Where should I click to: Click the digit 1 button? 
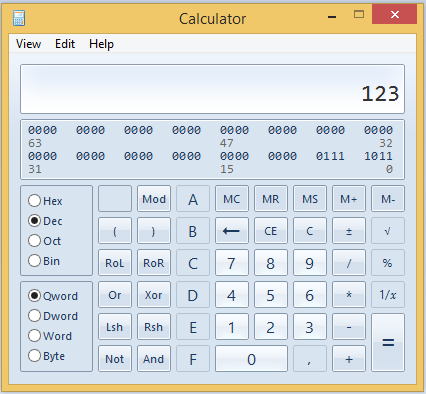(232, 327)
